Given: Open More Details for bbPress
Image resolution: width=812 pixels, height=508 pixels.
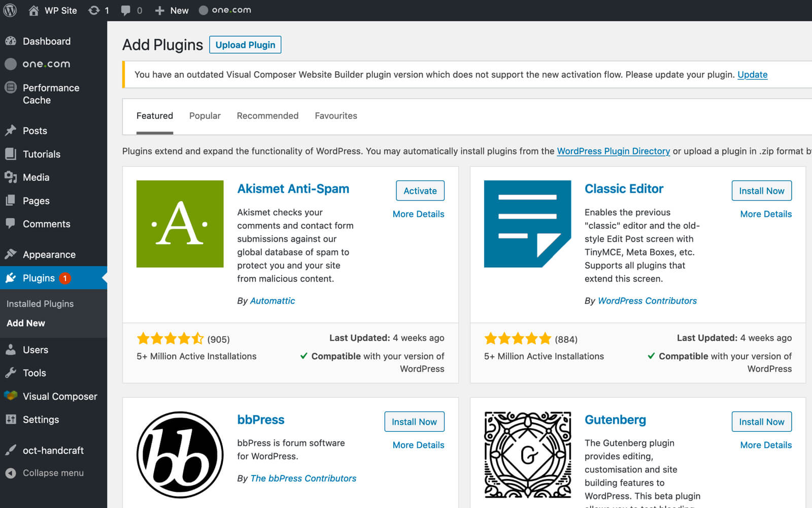Looking at the screenshot, I should click(418, 445).
